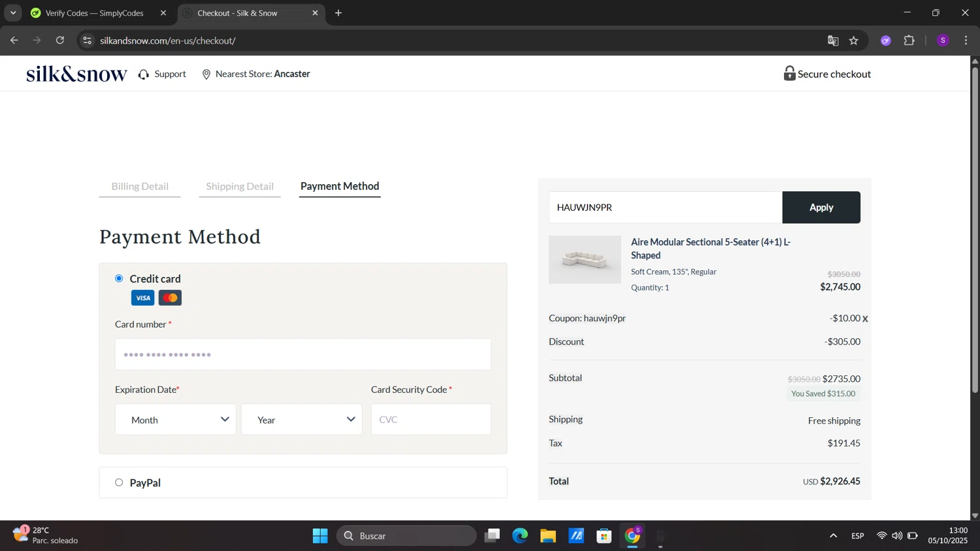Switch to Billing Detail tab

140,186
